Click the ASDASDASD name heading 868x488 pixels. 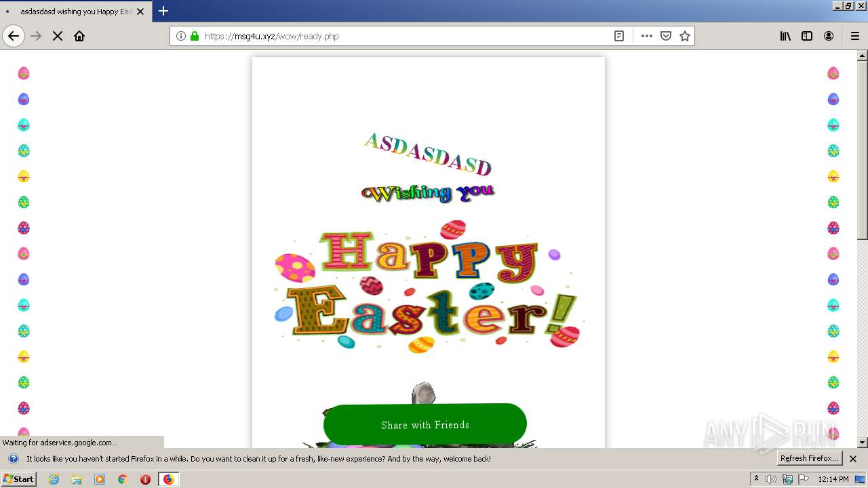tap(428, 154)
